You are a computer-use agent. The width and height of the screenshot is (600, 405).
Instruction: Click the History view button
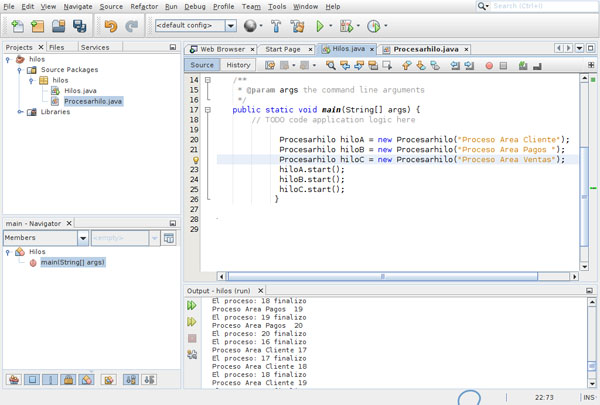coord(238,65)
